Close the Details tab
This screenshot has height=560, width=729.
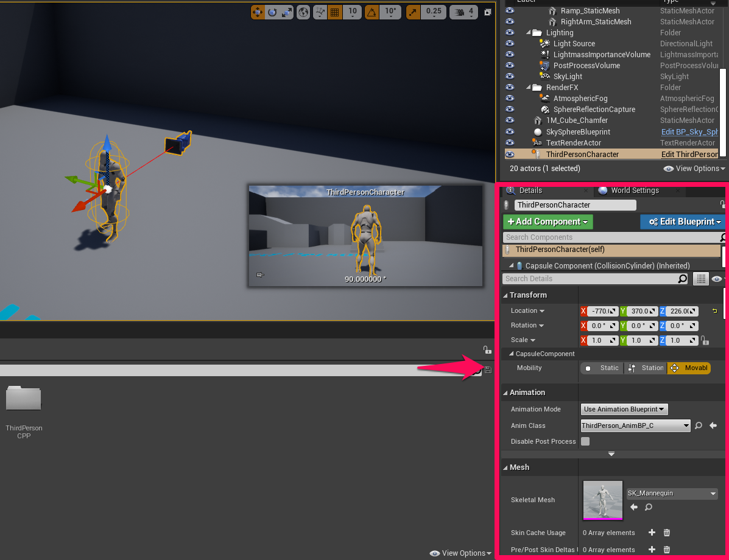click(x=585, y=191)
